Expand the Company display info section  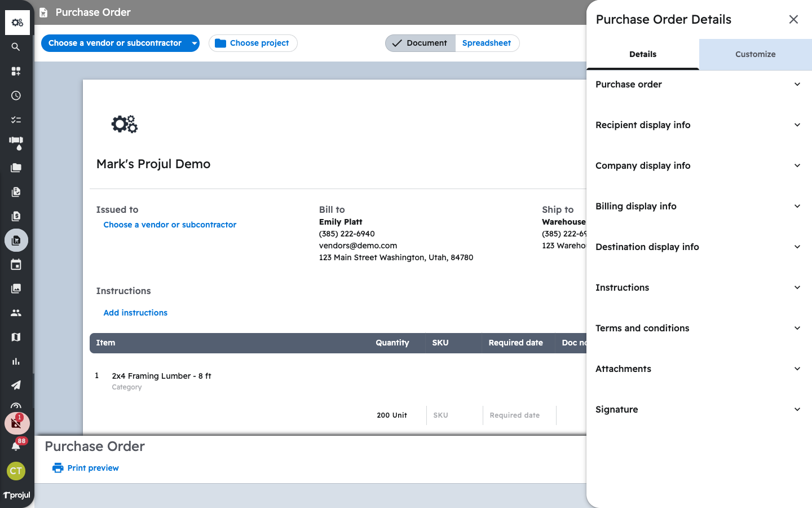pos(699,165)
